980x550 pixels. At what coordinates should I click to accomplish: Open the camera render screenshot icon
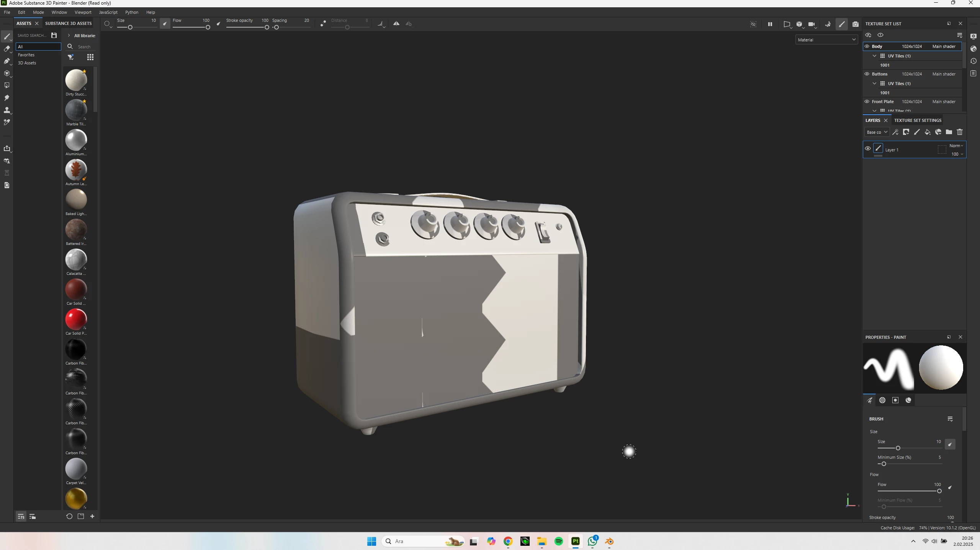point(856,24)
